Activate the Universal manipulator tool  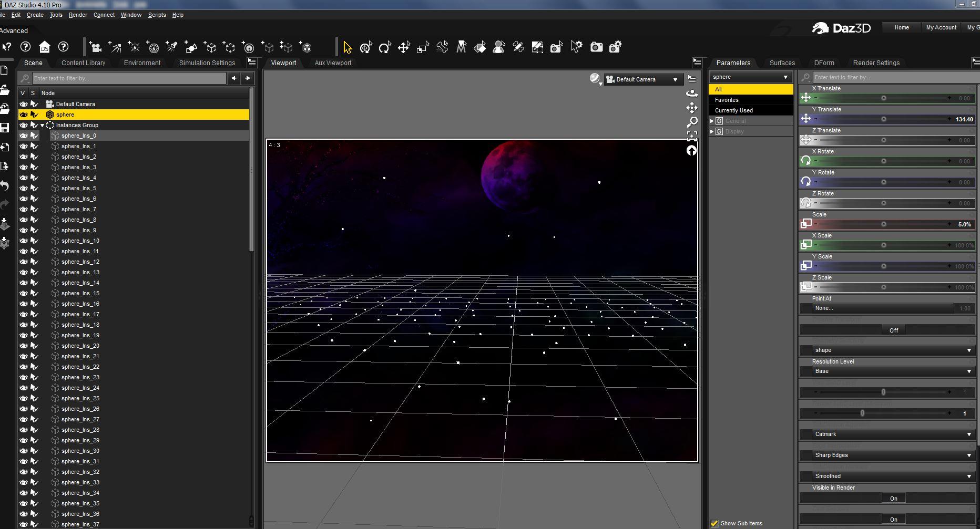point(366,48)
